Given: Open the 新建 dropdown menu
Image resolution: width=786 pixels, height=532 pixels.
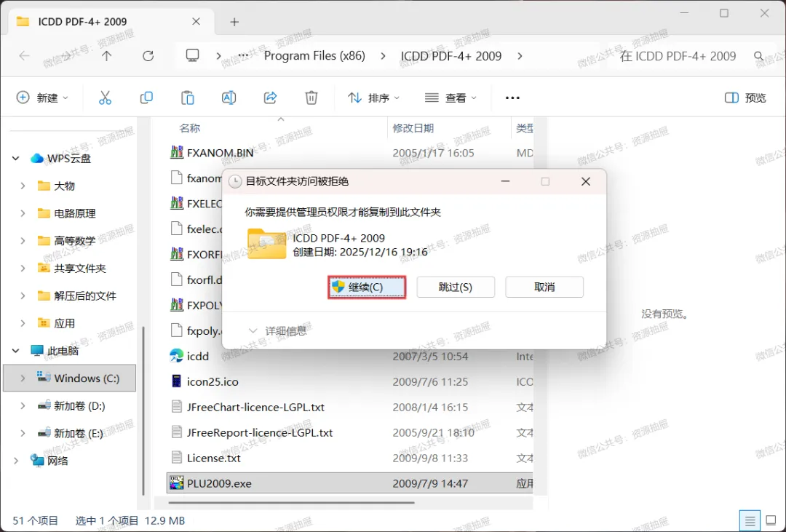Looking at the screenshot, I should coord(43,98).
